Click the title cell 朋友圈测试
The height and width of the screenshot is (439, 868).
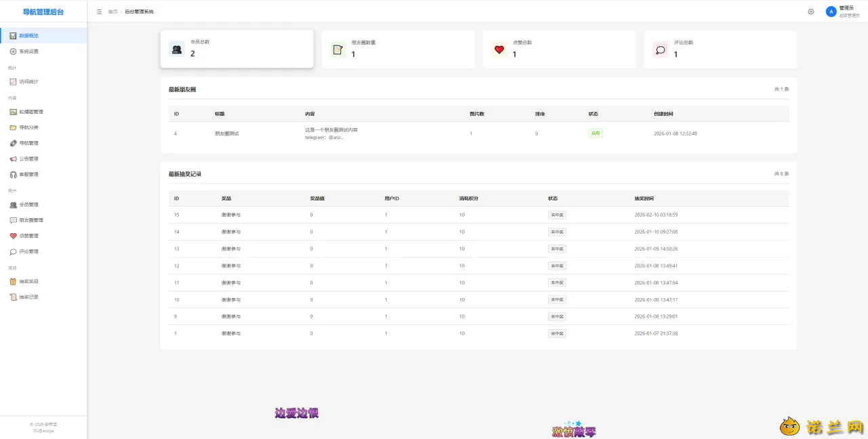point(226,133)
